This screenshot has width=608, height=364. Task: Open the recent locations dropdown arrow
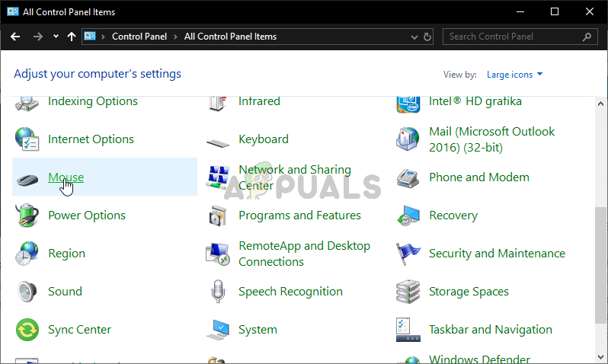coord(56,37)
